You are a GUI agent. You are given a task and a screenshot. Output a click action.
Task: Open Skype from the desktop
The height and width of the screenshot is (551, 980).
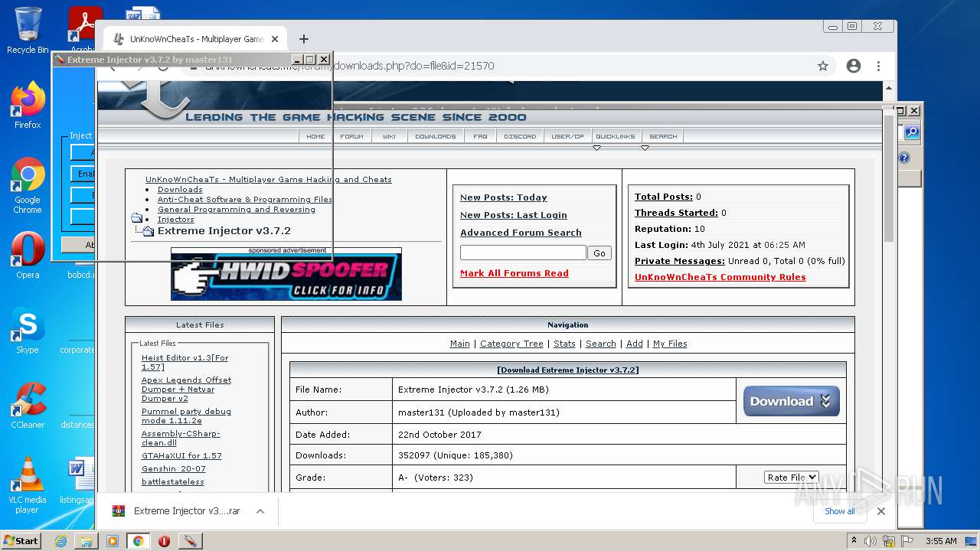28,331
